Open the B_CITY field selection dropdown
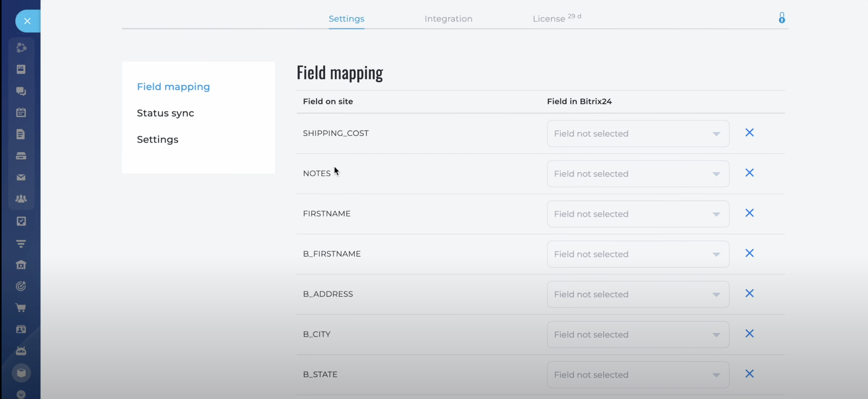The height and width of the screenshot is (399, 868). click(x=638, y=335)
